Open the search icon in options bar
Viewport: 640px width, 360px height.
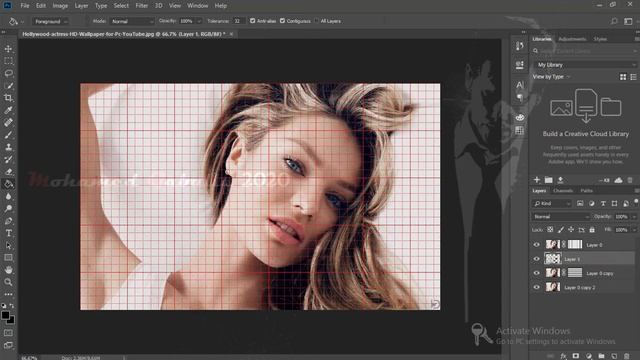point(614,21)
